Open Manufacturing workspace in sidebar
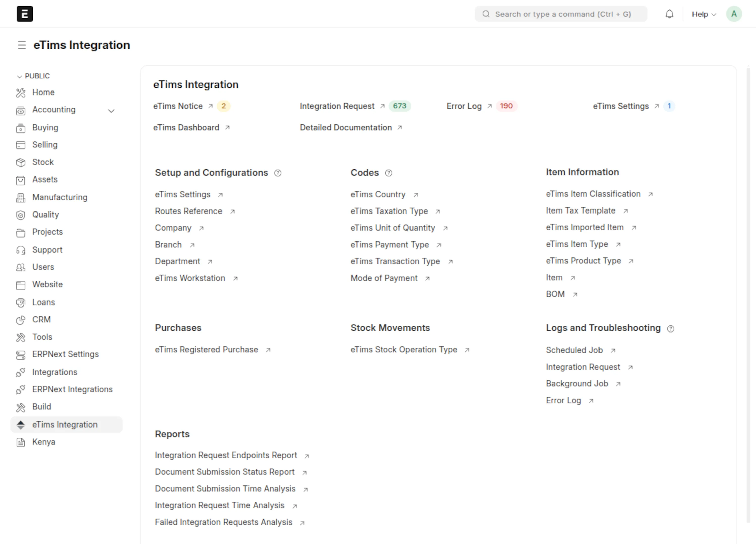756x544 pixels. click(x=60, y=197)
